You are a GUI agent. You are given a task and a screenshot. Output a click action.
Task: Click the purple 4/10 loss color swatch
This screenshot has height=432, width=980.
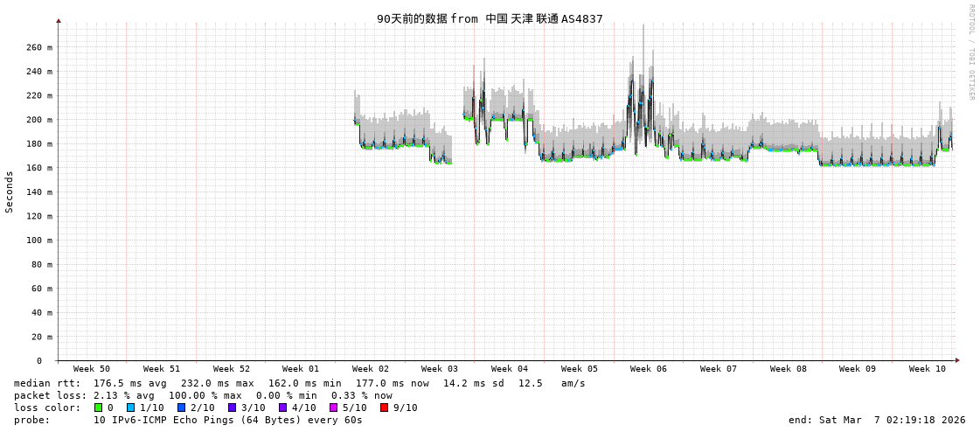point(282,408)
